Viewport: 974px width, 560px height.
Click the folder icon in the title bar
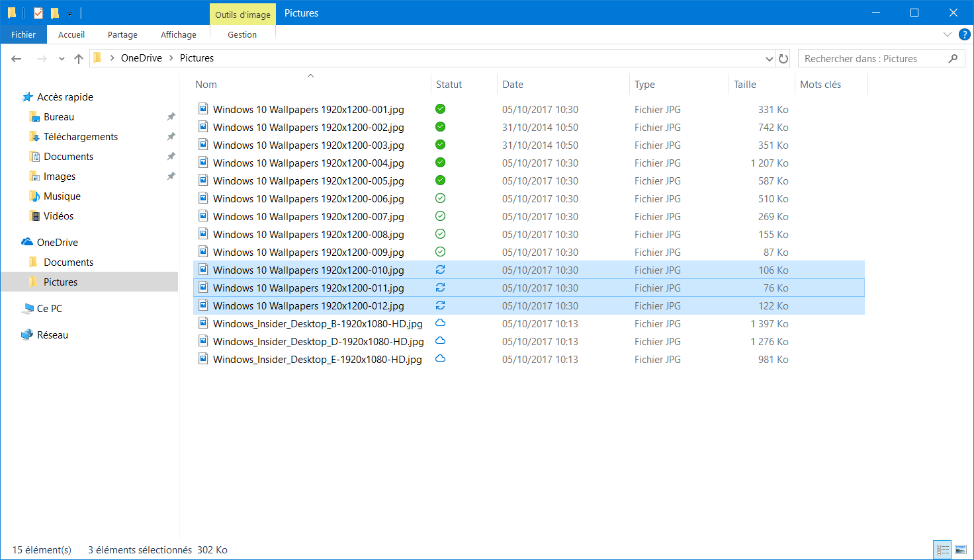pos(11,13)
